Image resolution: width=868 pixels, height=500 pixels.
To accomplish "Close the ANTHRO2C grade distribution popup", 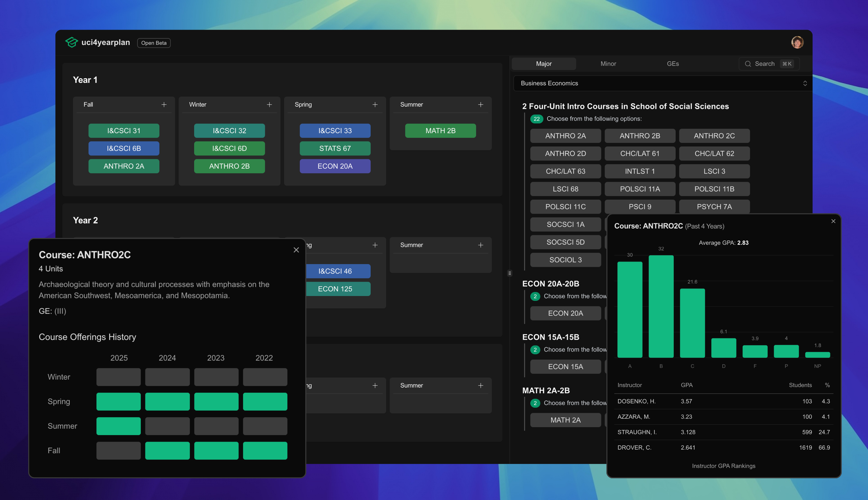I will point(833,221).
